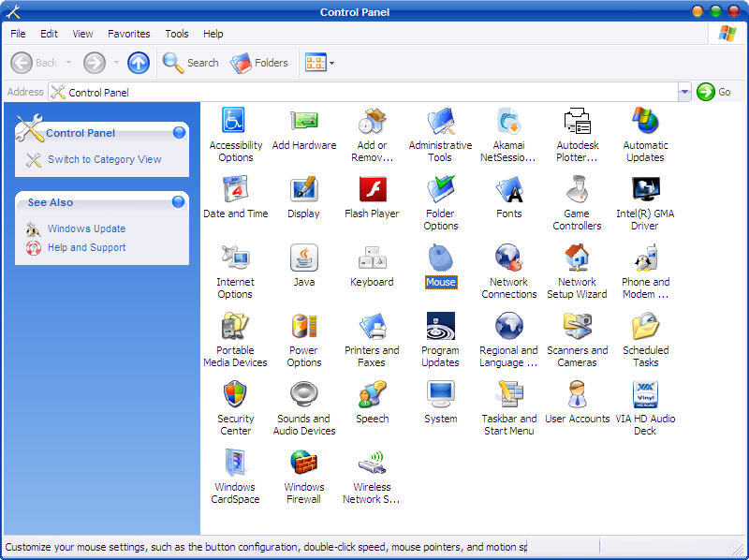Open the Address bar dropdown arrow
Viewport: 749px width, 560px height.
pos(684,92)
